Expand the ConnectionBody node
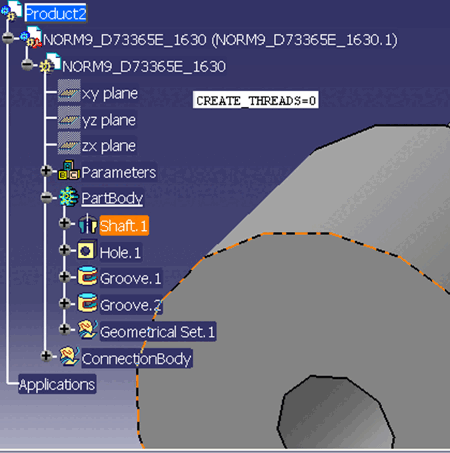The width and height of the screenshot is (450, 453). [x=46, y=356]
